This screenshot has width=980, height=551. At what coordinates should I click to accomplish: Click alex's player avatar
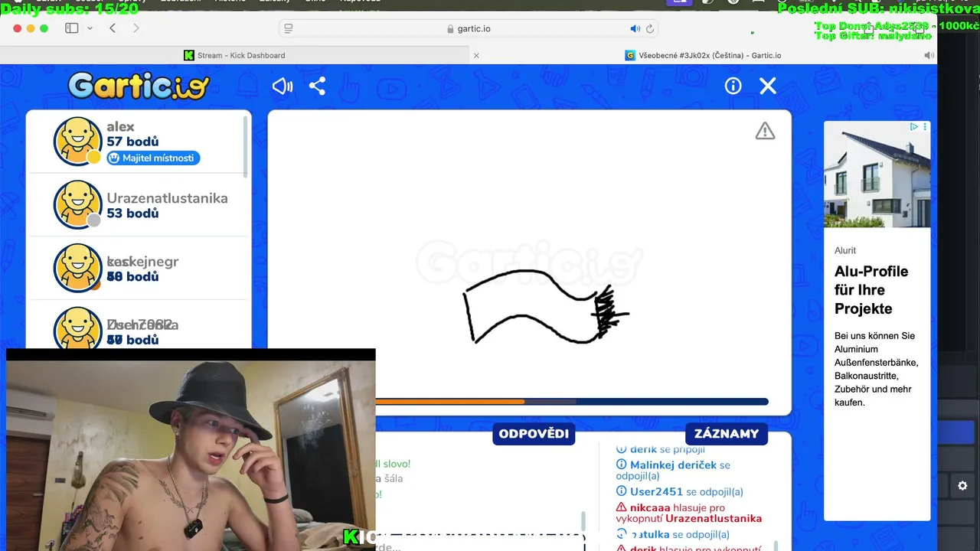coord(77,141)
